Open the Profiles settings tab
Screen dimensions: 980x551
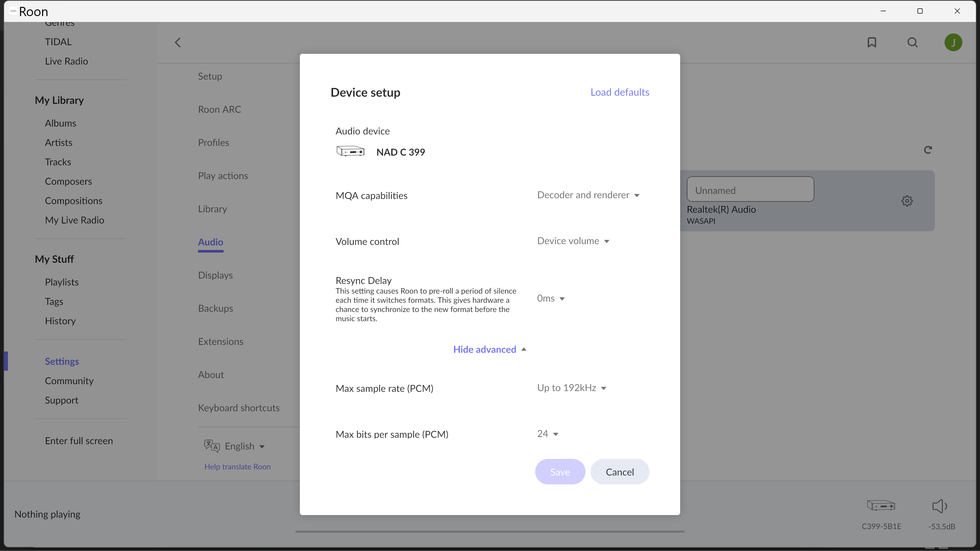pos(213,142)
